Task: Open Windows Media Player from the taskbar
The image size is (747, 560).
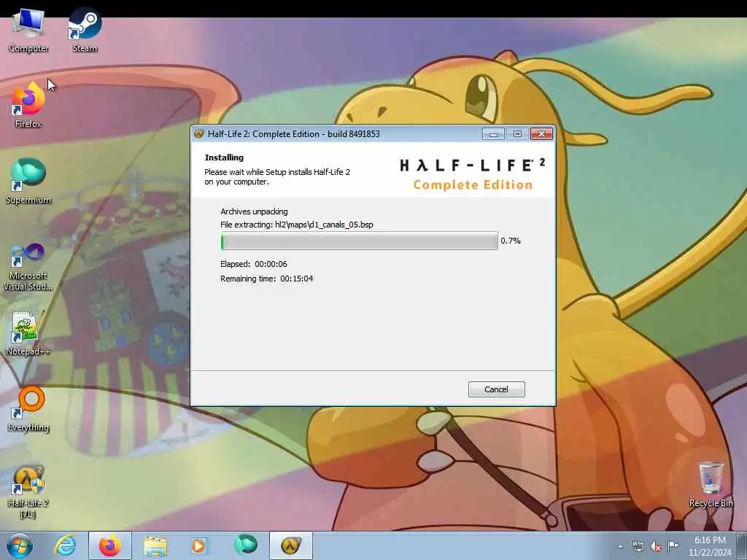Action: pyautogui.click(x=199, y=545)
